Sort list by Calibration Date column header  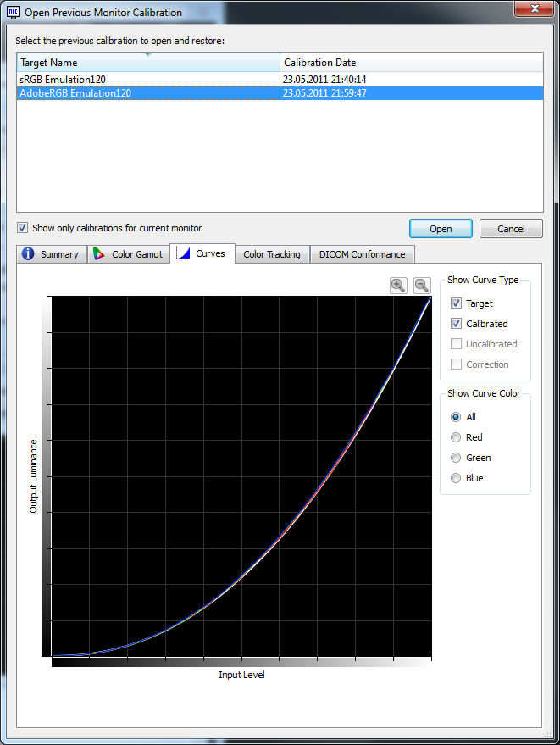pyautogui.click(x=411, y=63)
